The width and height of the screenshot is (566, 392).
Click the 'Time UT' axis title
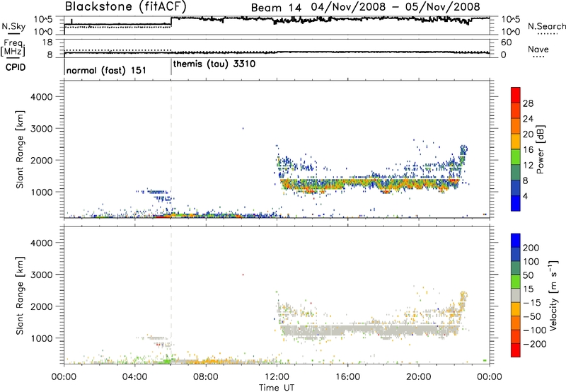277,388
